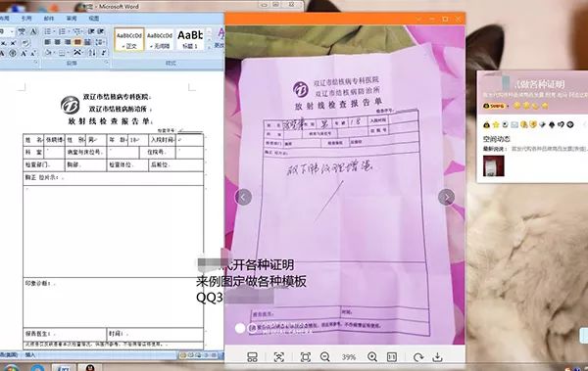Toggle the highlighted justify alignment button
The width and height of the screenshot is (588, 371).
[77, 42]
